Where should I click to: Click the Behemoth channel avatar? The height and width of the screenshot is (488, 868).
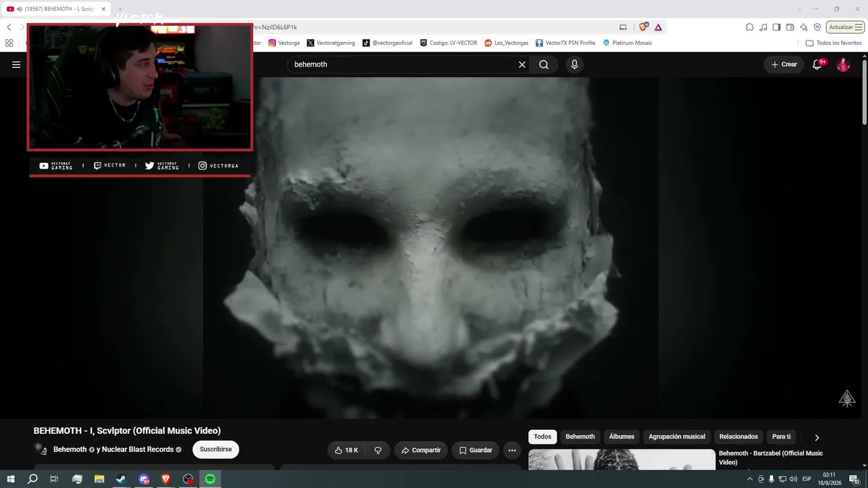41,449
